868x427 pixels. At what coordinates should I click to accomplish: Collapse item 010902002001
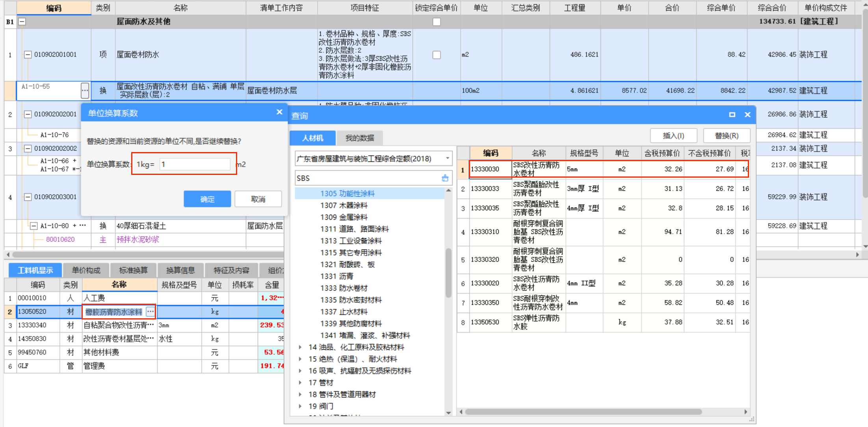(x=28, y=114)
